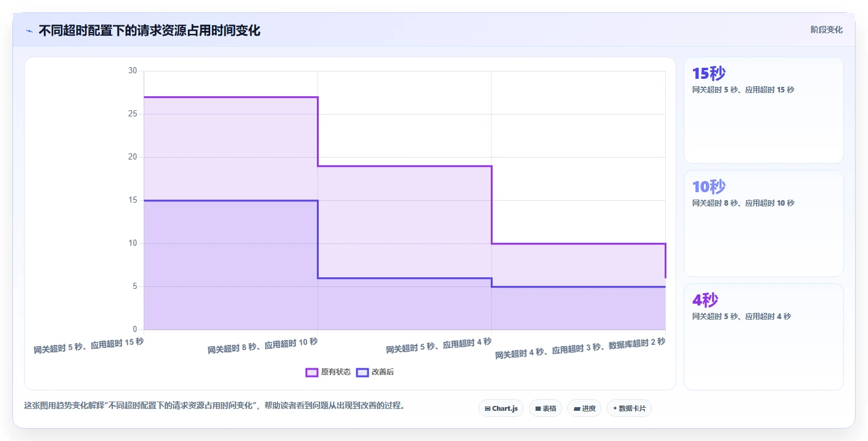Open the 15秒 data card
868x441 pixels.
(x=764, y=110)
